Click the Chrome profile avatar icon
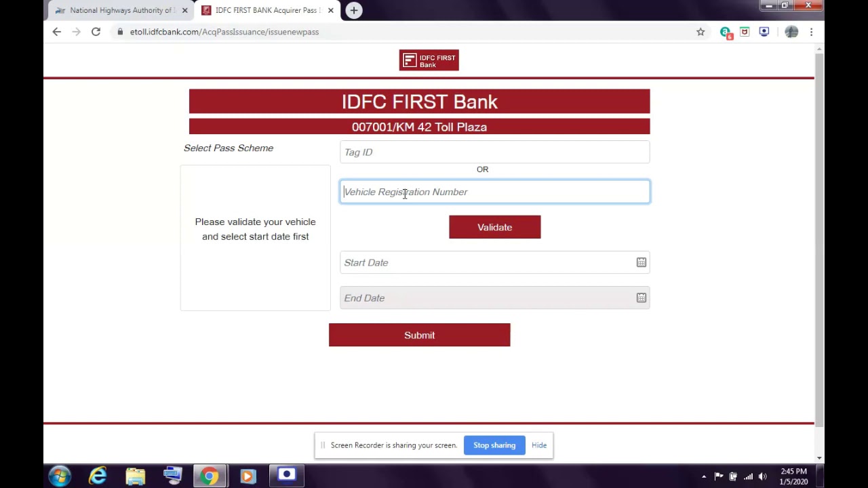The height and width of the screenshot is (488, 868). coord(791,32)
